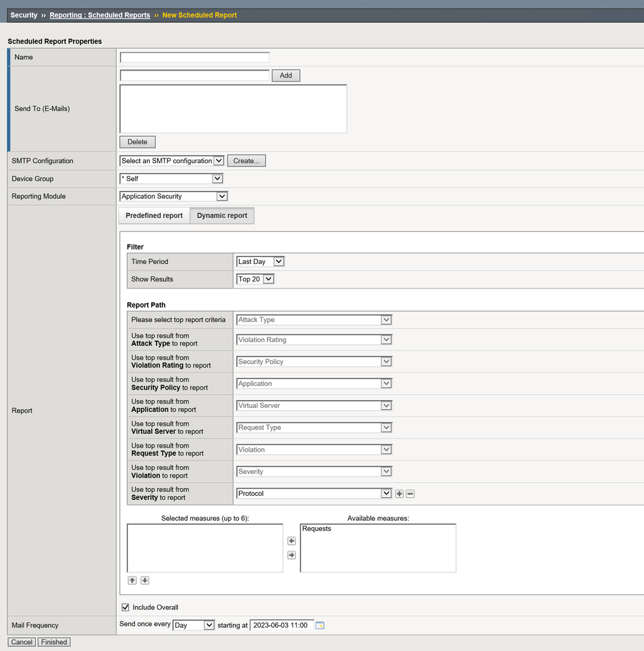Open the Time Period dropdown
Image resolution: width=644 pixels, height=651 pixels.
coord(260,262)
